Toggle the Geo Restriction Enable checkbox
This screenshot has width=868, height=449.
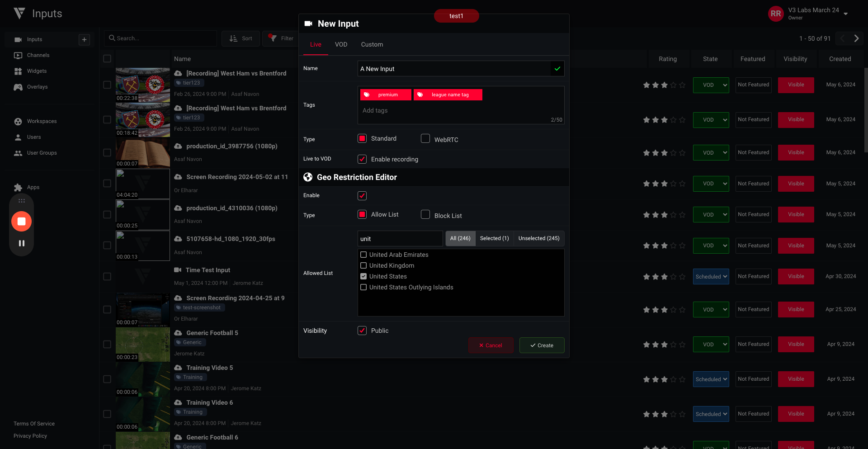coord(362,196)
